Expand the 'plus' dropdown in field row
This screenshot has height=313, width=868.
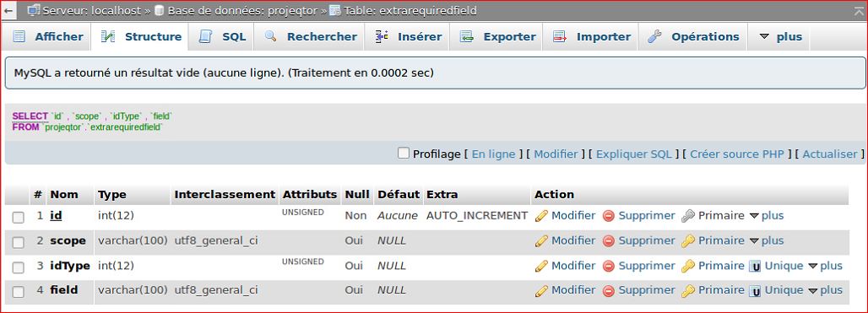pyautogui.click(x=825, y=291)
